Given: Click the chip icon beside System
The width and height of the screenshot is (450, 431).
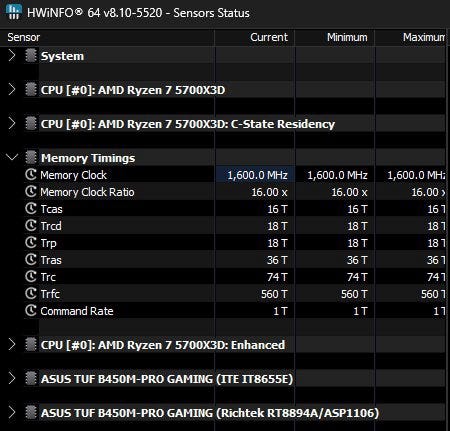Looking at the screenshot, I should (x=31, y=55).
